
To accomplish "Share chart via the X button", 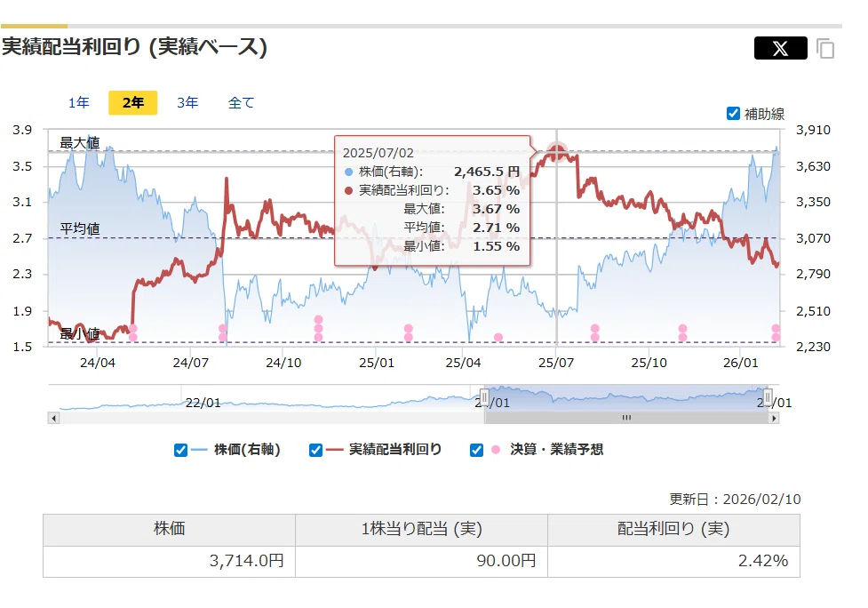I will point(781,48).
